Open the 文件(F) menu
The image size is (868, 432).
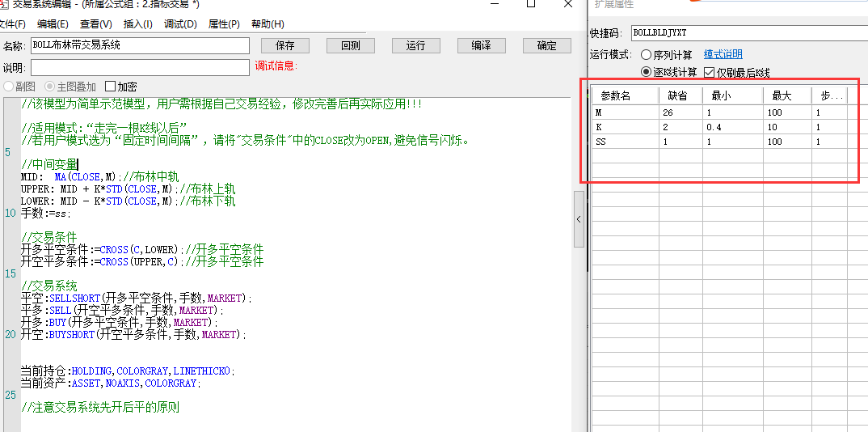coord(11,24)
